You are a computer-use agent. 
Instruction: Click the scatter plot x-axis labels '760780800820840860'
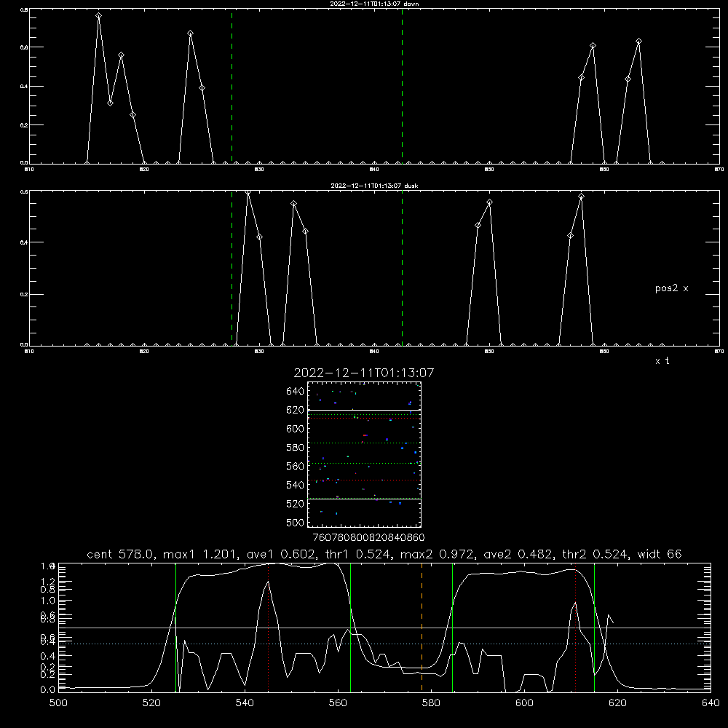[368, 538]
